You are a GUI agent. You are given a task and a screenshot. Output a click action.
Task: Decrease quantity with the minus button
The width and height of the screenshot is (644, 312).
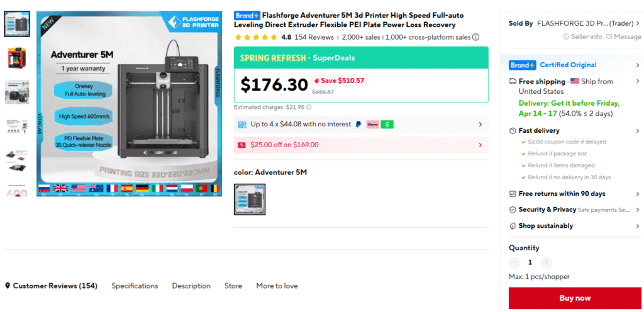tap(515, 262)
